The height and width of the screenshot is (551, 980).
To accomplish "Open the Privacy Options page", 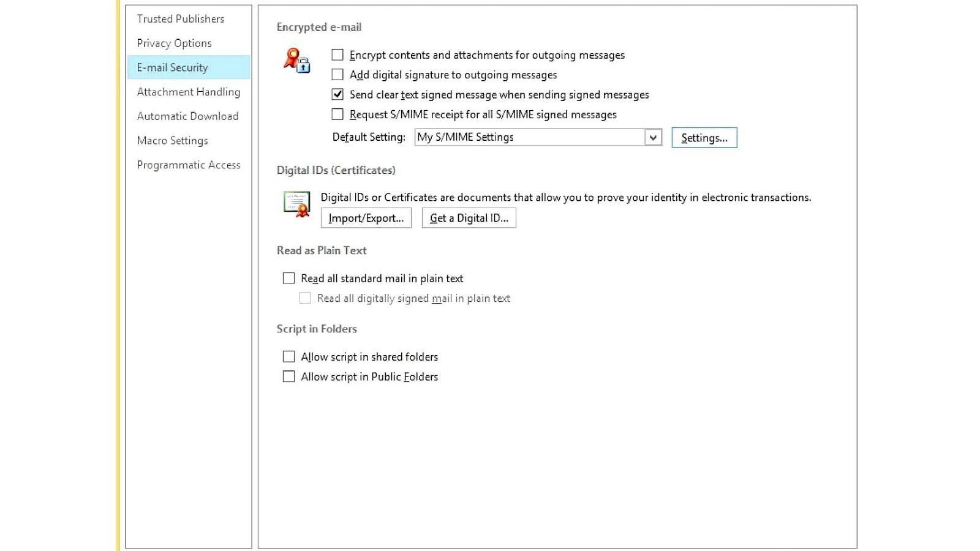I will [174, 43].
